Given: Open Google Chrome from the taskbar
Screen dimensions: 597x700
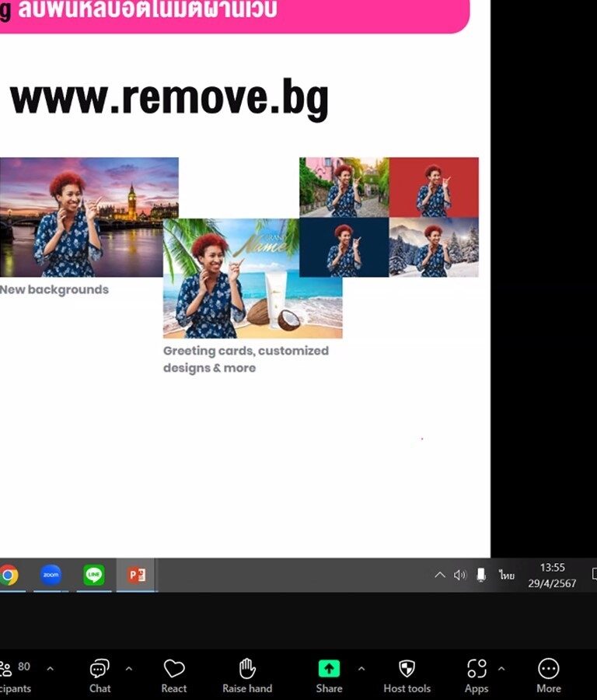Looking at the screenshot, I should 8,575.
